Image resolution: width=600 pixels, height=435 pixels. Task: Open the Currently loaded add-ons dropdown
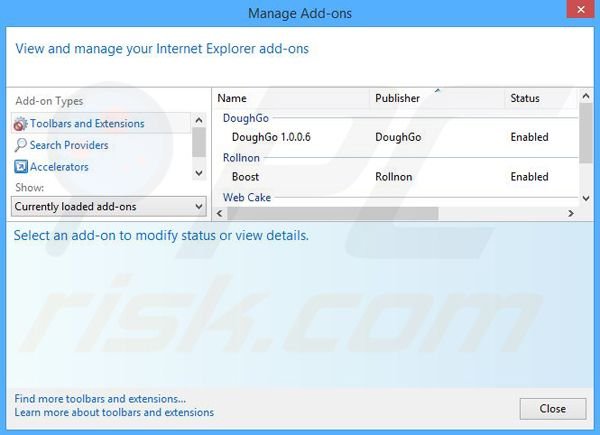pyautogui.click(x=109, y=207)
